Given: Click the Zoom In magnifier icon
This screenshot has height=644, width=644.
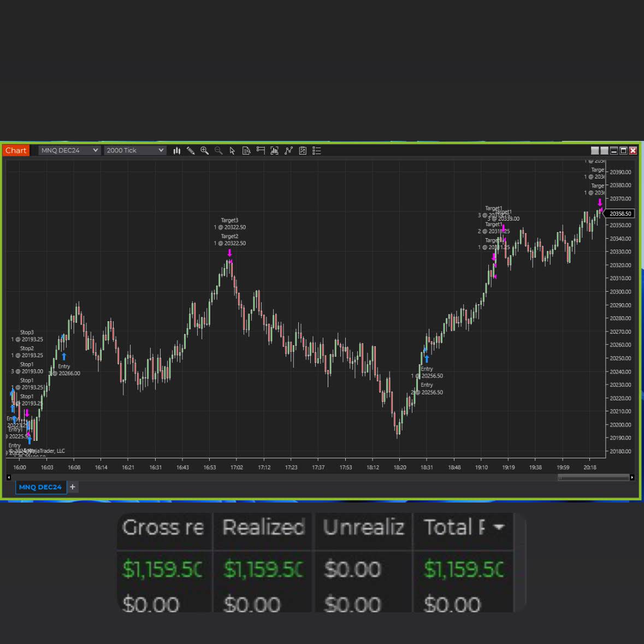Looking at the screenshot, I should click(x=204, y=151).
